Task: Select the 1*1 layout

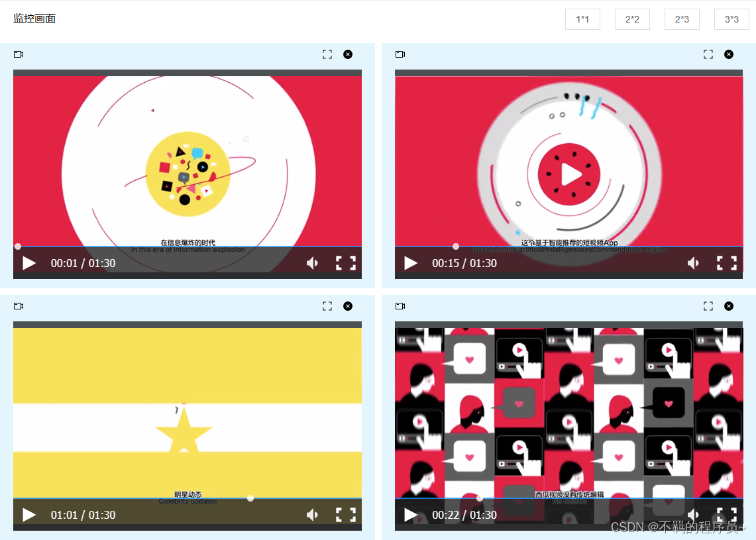Action: click(x=582, y=19)
